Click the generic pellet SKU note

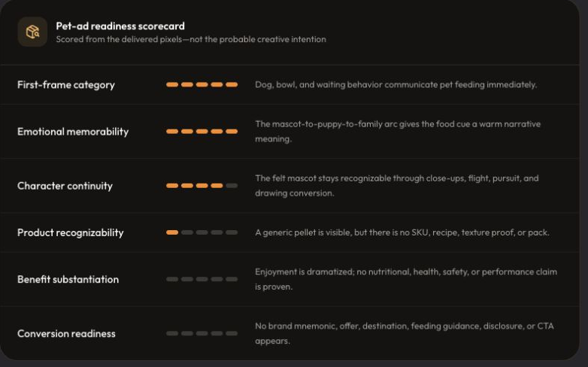[402, 232]
